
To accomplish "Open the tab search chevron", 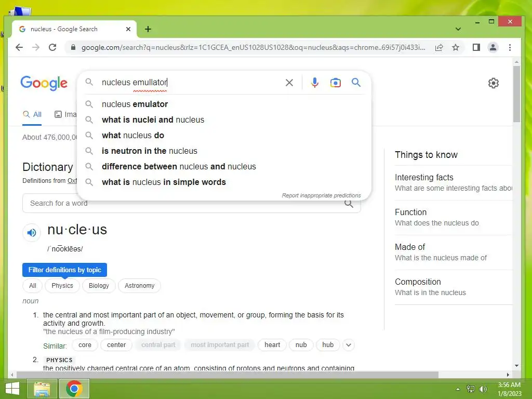I will (458, 29).
